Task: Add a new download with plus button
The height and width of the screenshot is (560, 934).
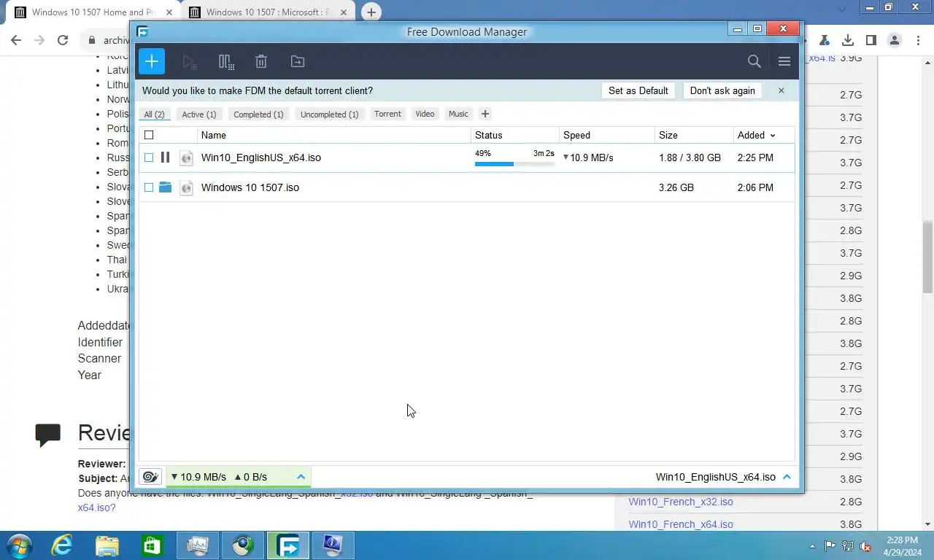Action: tap(152, 61)
